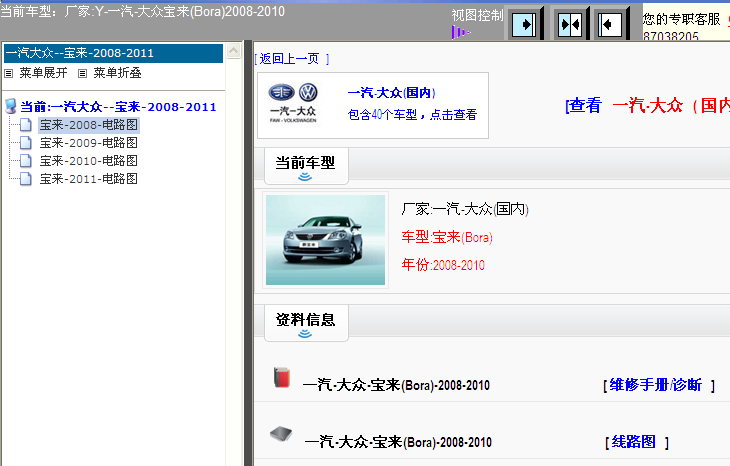Click the 厂家:一汽-大众(国内) text
This screenshot has width=730, height=466.
465,209
